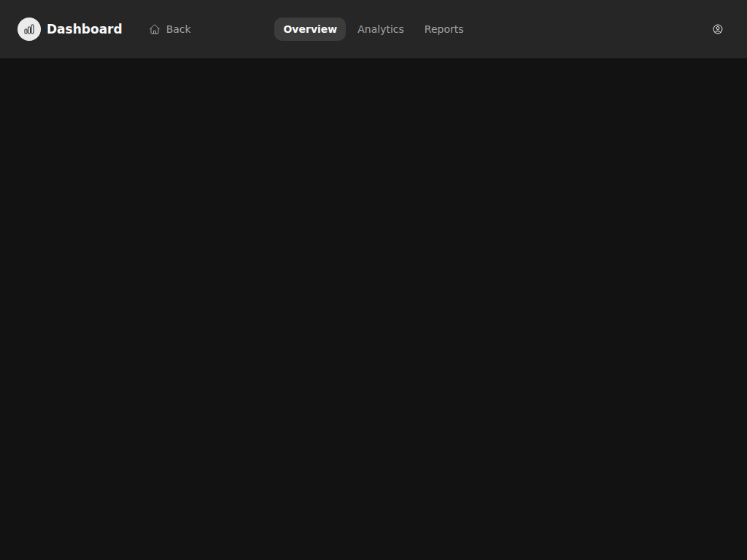Switch to the Overview tab
The width and height of the screenshot is (747, 560).
(x=310, y=29)
